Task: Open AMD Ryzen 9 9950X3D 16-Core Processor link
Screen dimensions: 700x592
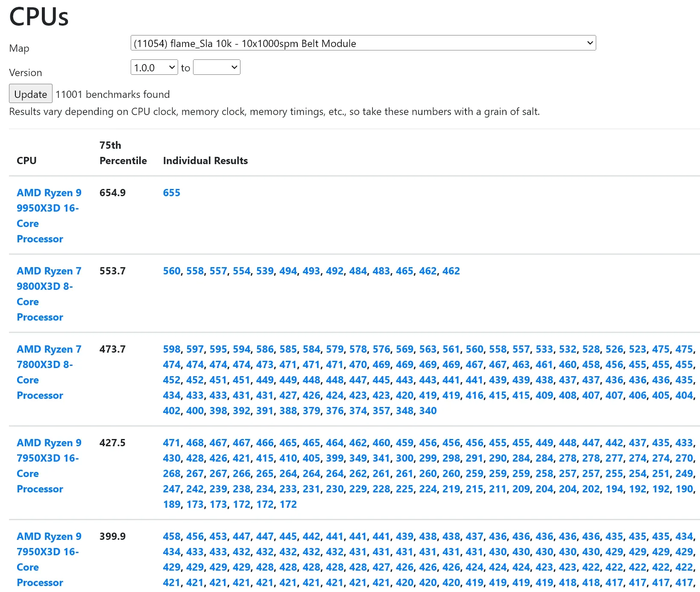Action: coord(49,216)
